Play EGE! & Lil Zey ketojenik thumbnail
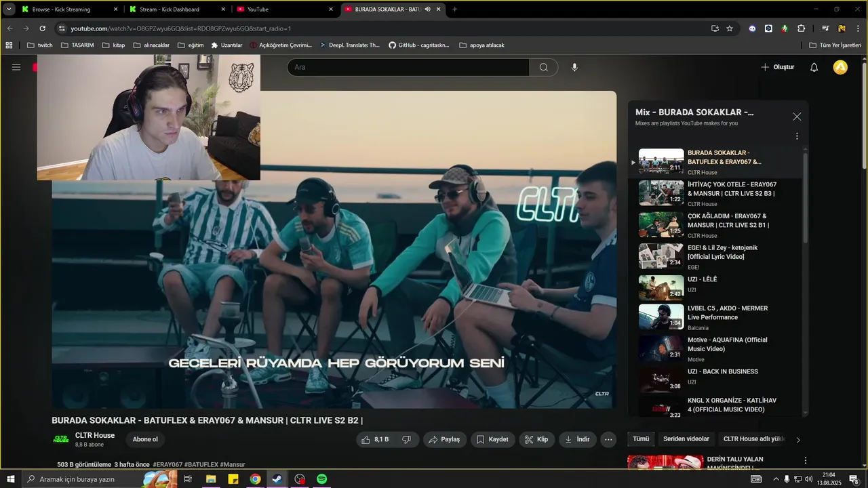868x488 pixels. tap(661, 256)
